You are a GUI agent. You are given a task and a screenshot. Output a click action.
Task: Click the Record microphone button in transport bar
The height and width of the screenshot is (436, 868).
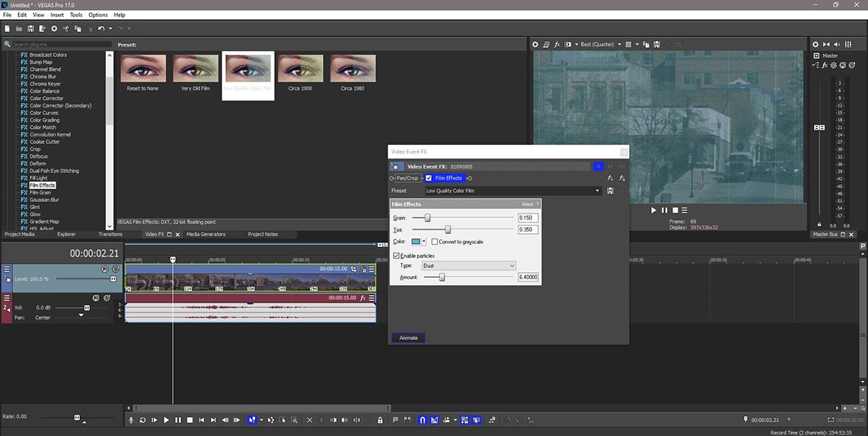(131, 420)
